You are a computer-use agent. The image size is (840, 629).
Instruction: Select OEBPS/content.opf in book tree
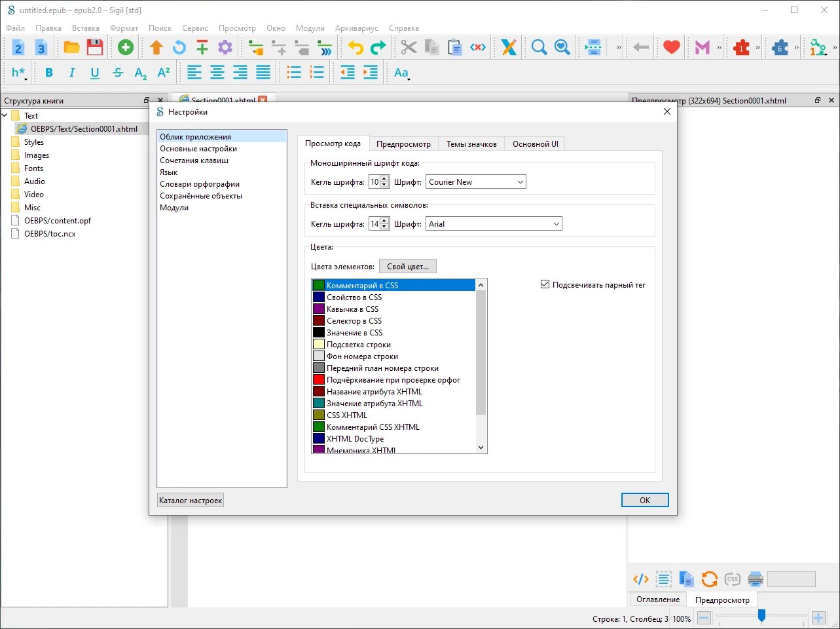(x=58, y=221)
